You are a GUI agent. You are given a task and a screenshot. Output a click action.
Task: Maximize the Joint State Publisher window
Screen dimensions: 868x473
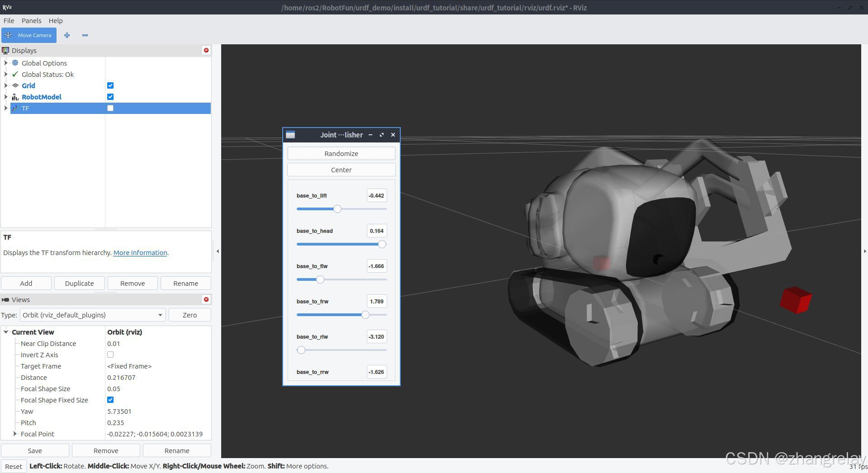click(382, 135)
